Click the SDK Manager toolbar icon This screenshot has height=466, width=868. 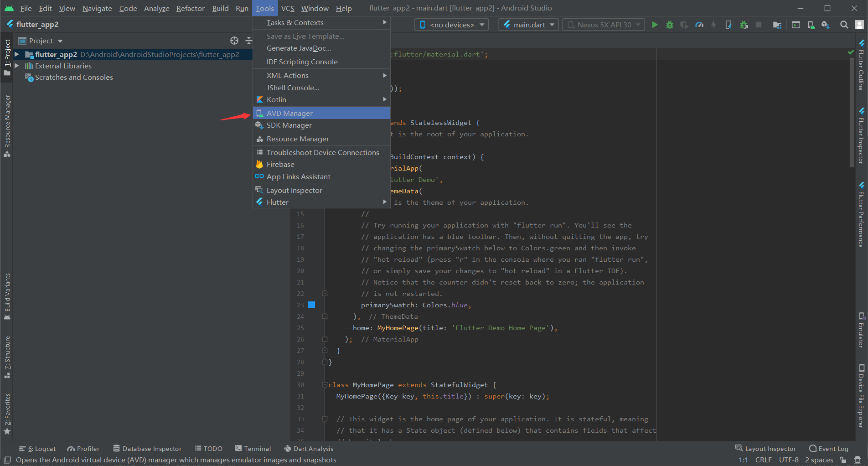(826, 25)
